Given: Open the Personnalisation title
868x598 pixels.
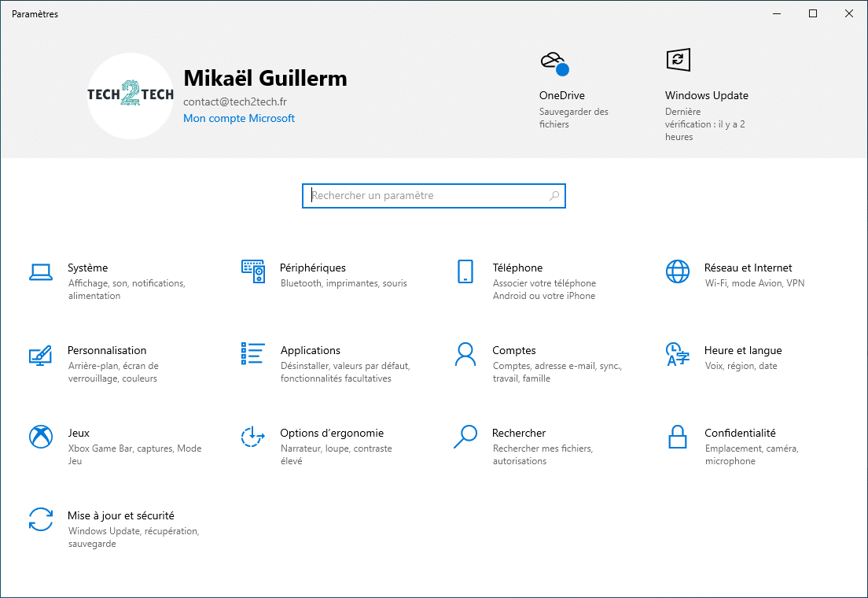Looking at the screenshot, I should click(x=107, y=350).
